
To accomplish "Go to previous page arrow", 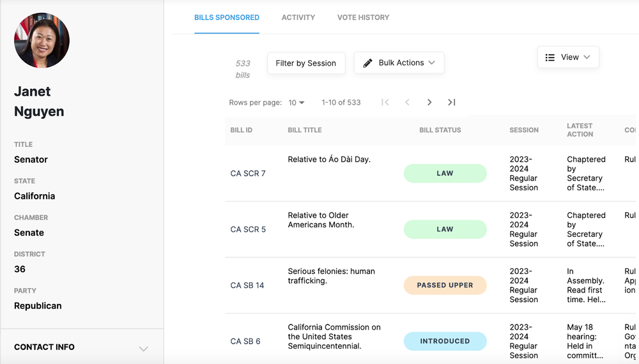I will click(x=407, y=102).
